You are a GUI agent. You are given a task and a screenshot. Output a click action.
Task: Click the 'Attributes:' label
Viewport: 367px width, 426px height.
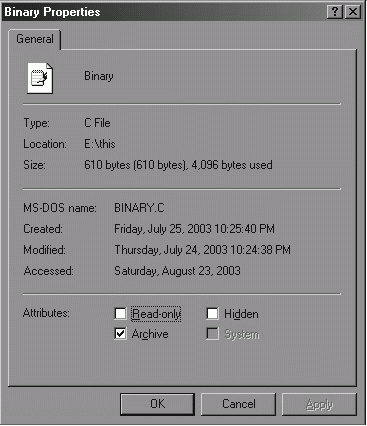(46, 313)
